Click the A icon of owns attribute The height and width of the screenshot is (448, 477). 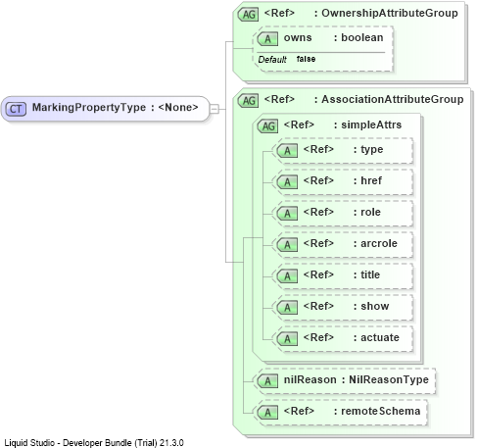pyautogui.click(x=267, y=39)
